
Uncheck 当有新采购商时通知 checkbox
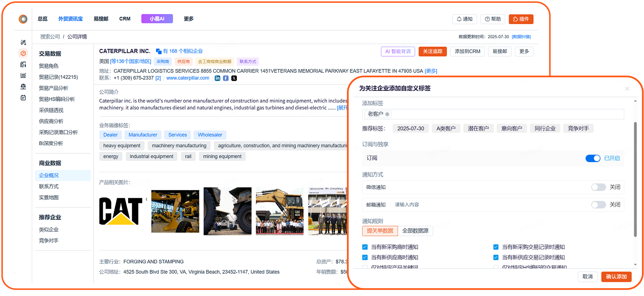365,247
